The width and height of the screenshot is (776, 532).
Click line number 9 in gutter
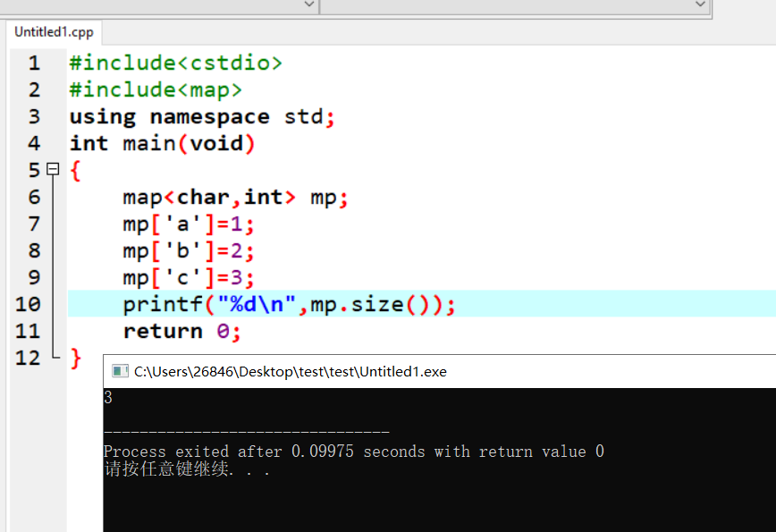34,277
